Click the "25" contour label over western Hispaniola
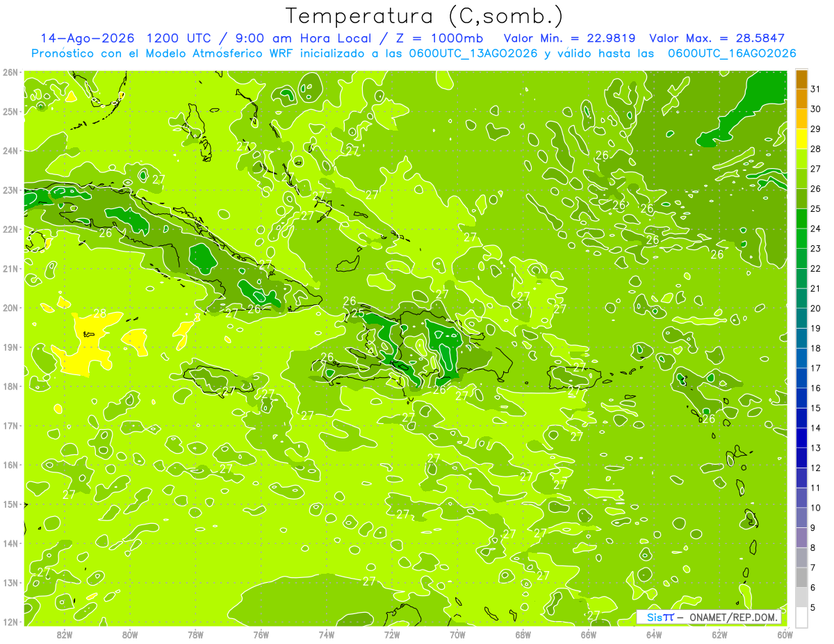Screen dimensions: 834x644 click(x=357, y=313)
